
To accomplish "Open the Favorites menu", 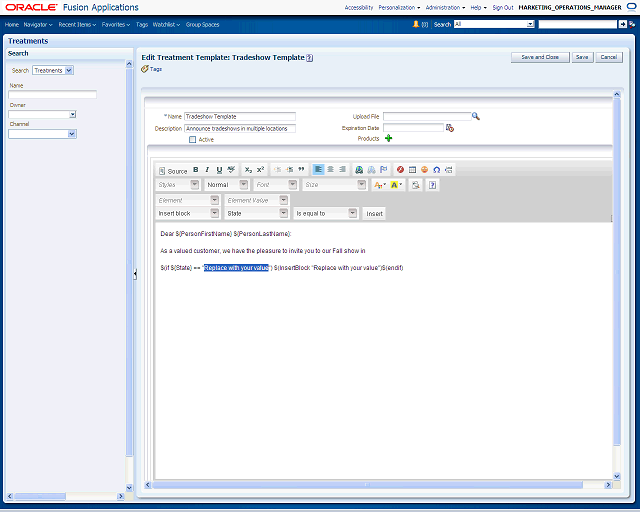I will tap(116, 25).
